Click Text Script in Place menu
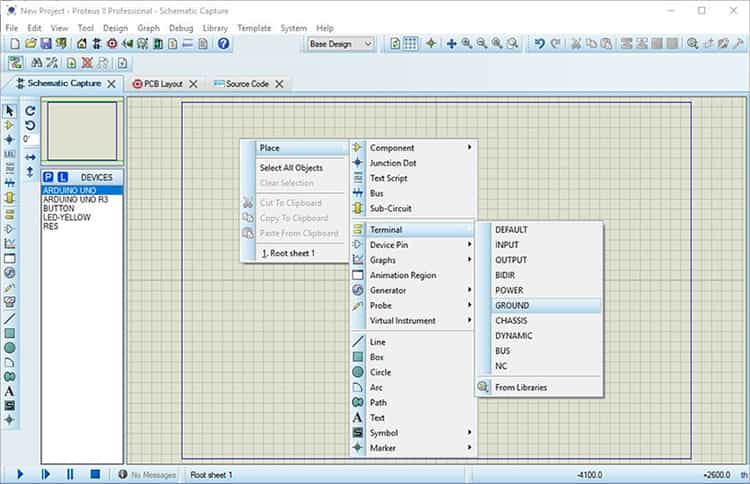Image resolution: width=750 pixels, height=484 pixels. [x=413, y=178]
